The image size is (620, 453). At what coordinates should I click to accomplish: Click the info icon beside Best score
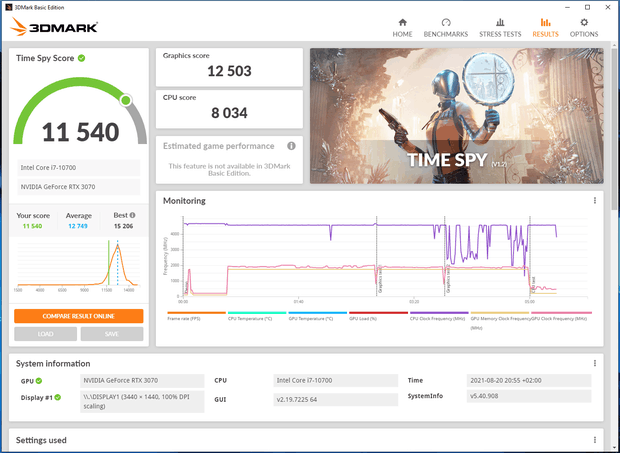132,215
